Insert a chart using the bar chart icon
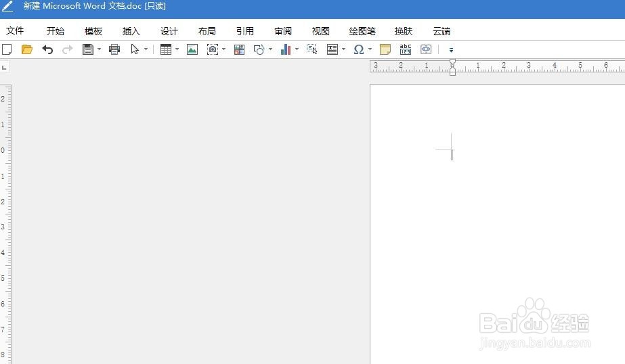Viewport: 625px width, 364px height. pyautogui.click(x=285, y=49)
